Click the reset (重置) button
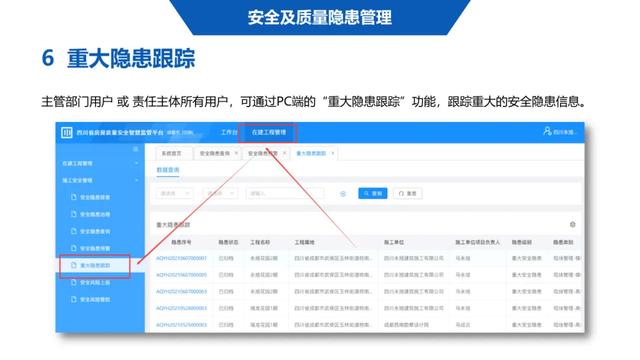Screen dimensions: 640x360 tap(407, 193)
